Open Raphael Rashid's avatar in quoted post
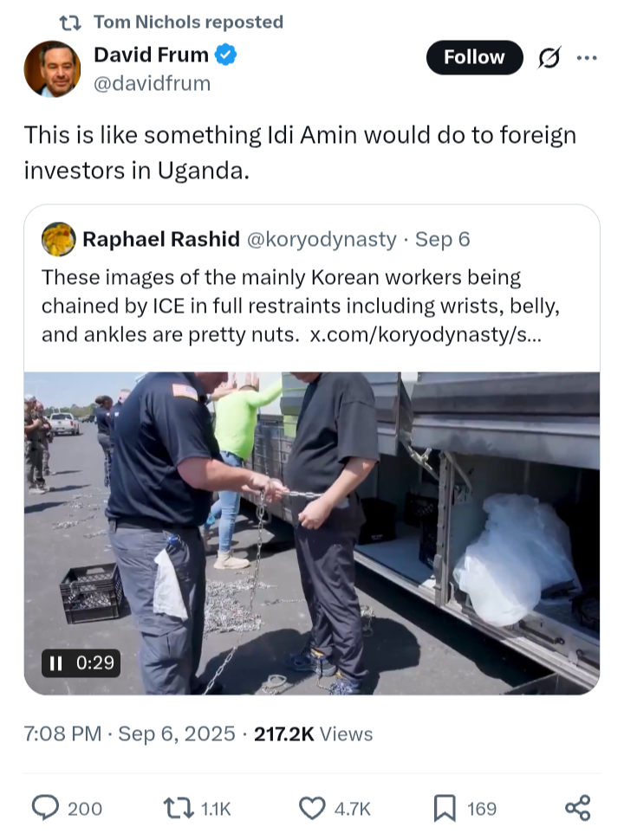Viewport: 624px width, 840px height. 58,239
